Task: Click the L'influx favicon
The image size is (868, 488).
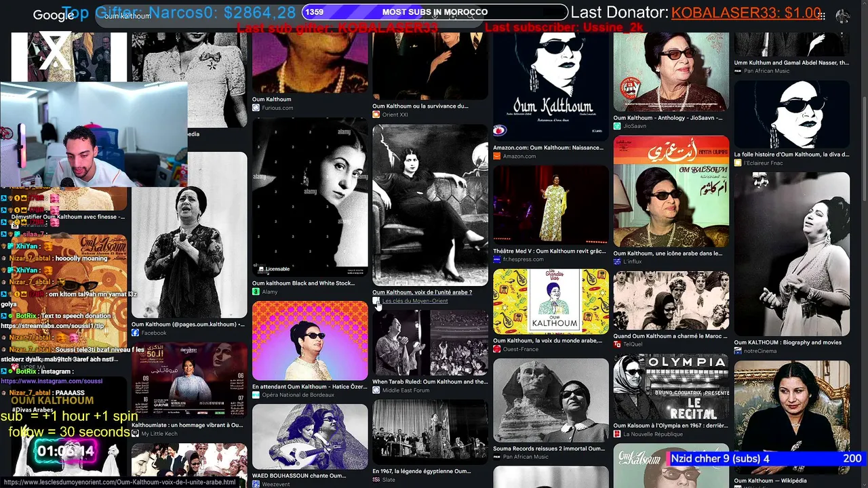Action: click(617, 262)
